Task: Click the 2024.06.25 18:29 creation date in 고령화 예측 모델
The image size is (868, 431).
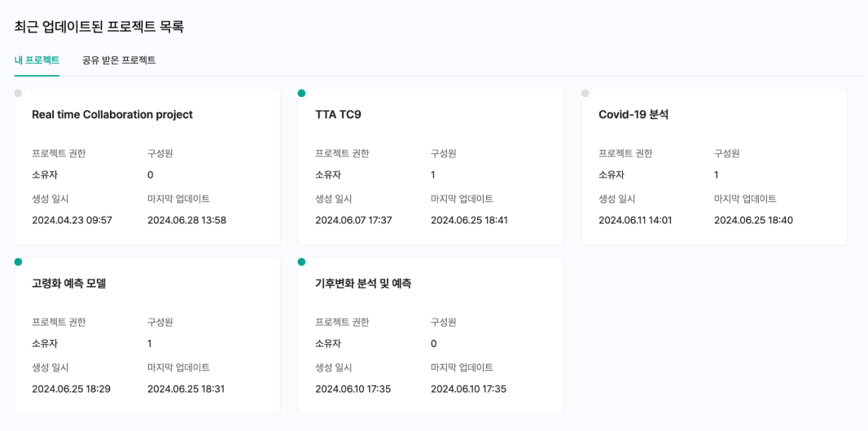Action: (x=71, y=389)
